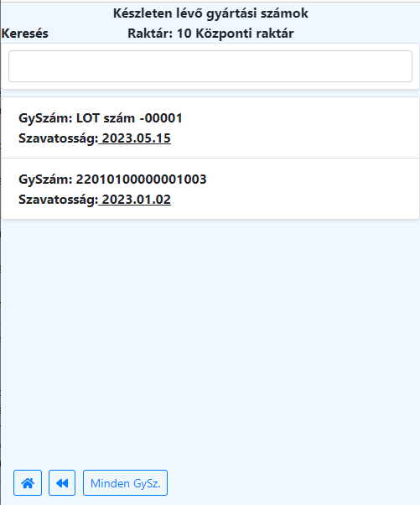Viewport: 420px width, 505px height.
Task: Show all serials with Minden GySz. button
Action: pos(125,483)
